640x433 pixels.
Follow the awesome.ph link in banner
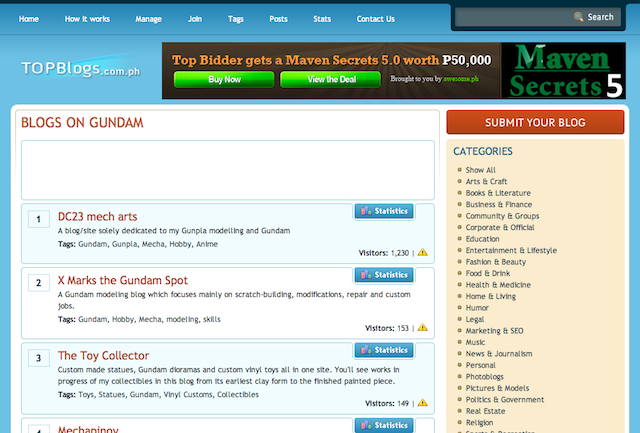(461, 79)
